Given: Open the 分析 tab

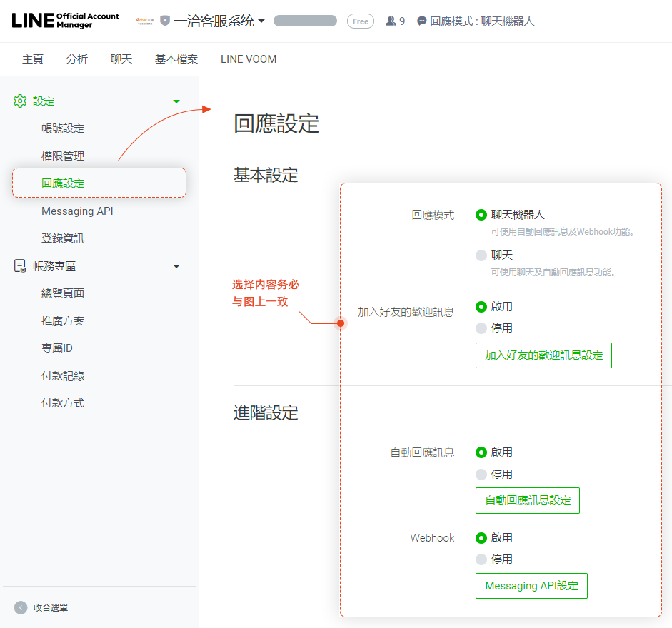Looking at the screenshot, I should [77, 59].
